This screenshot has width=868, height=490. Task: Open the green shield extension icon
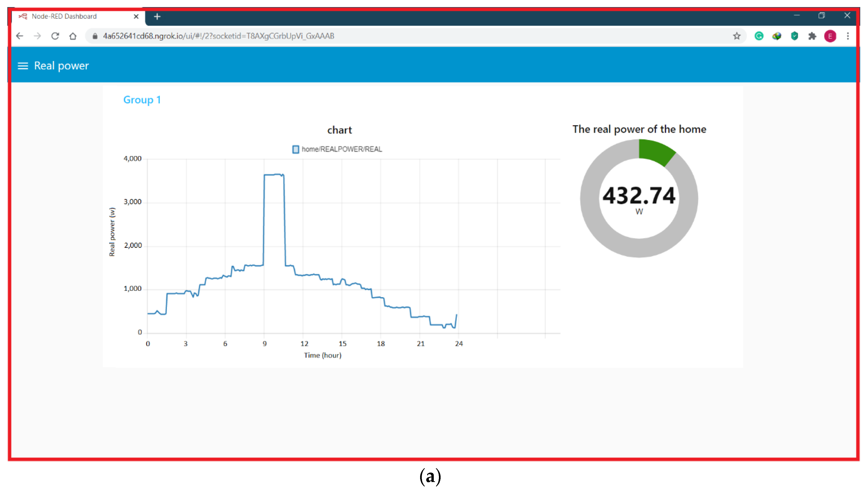coord(794,36)
